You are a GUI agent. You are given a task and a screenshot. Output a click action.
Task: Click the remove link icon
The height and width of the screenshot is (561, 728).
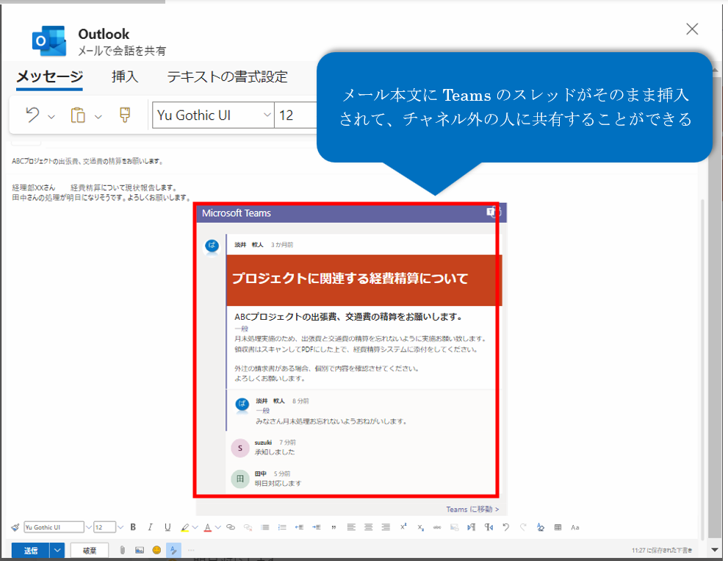pyautogui.click(x=248, y=527)
